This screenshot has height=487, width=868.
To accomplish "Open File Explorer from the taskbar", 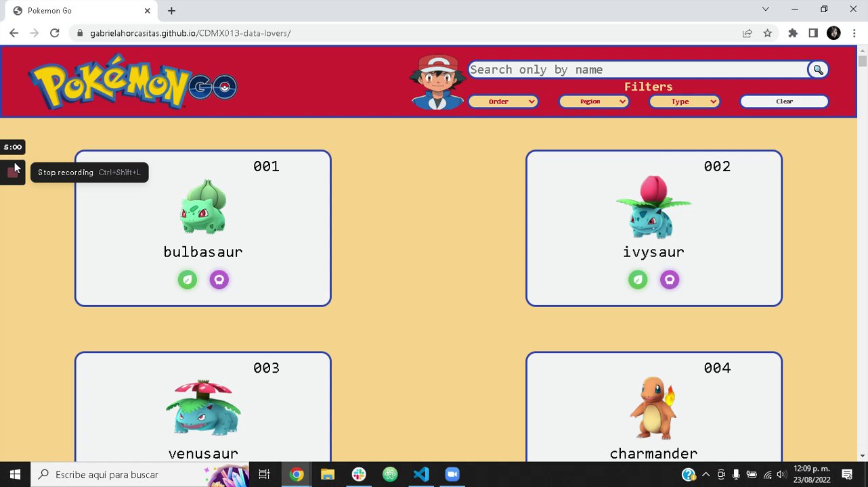I will [328, 474].
